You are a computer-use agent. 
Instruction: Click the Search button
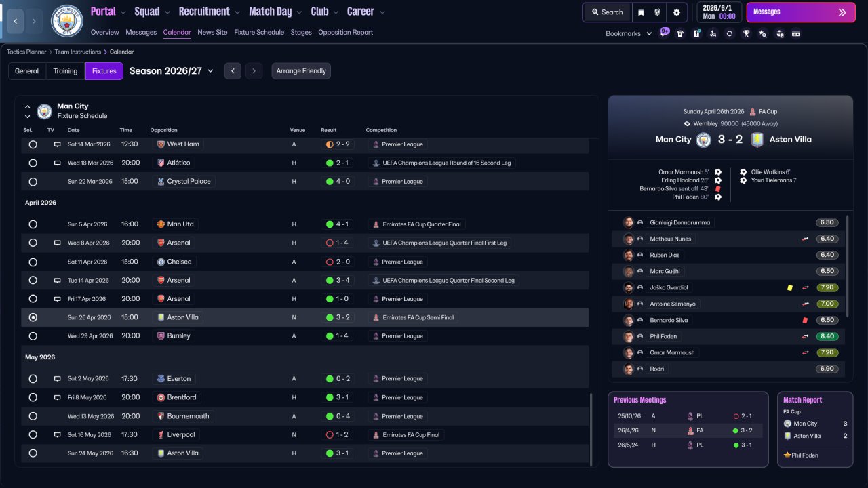point(606,12)
